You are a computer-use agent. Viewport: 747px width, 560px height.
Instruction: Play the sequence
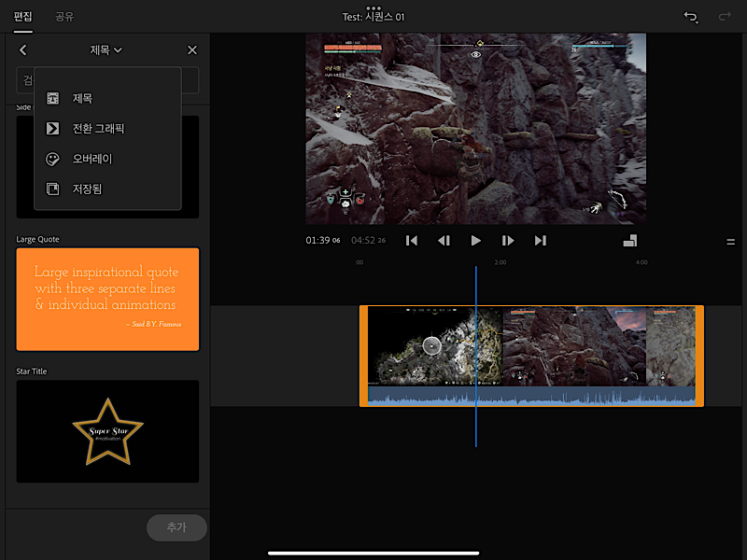pos(475,241)
